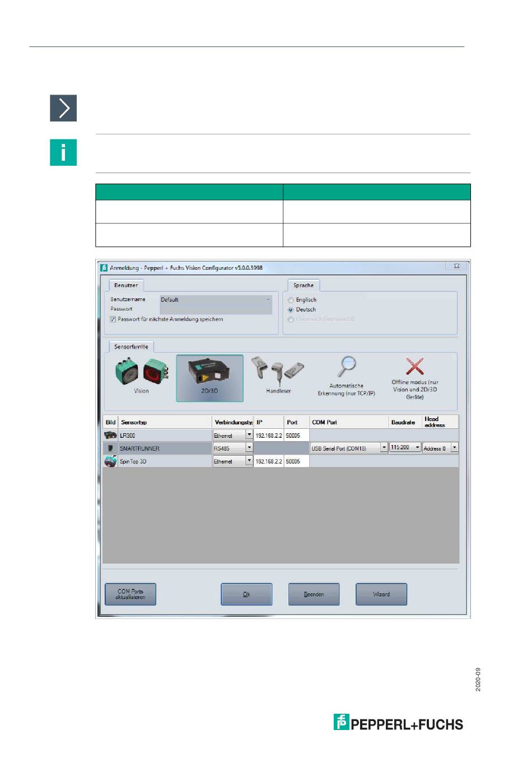Click the Beenden button
The width and height of the screenshot is (532, 758).
314,594
